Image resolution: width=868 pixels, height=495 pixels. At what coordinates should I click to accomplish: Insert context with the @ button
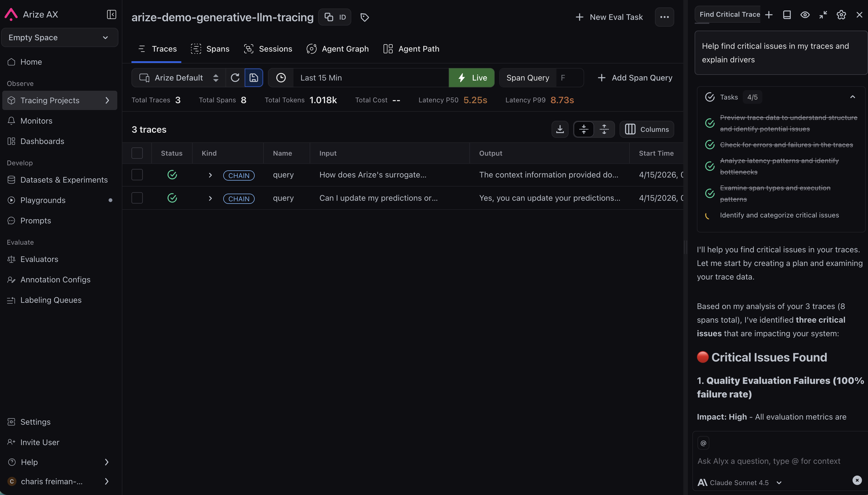click(x=703, y=443)
